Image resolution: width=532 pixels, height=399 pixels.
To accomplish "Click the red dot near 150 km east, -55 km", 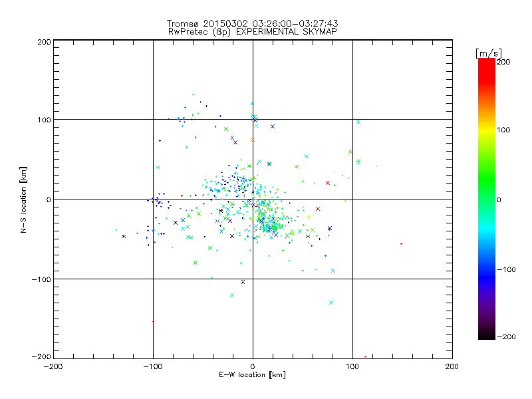I will tap(402, 244).
